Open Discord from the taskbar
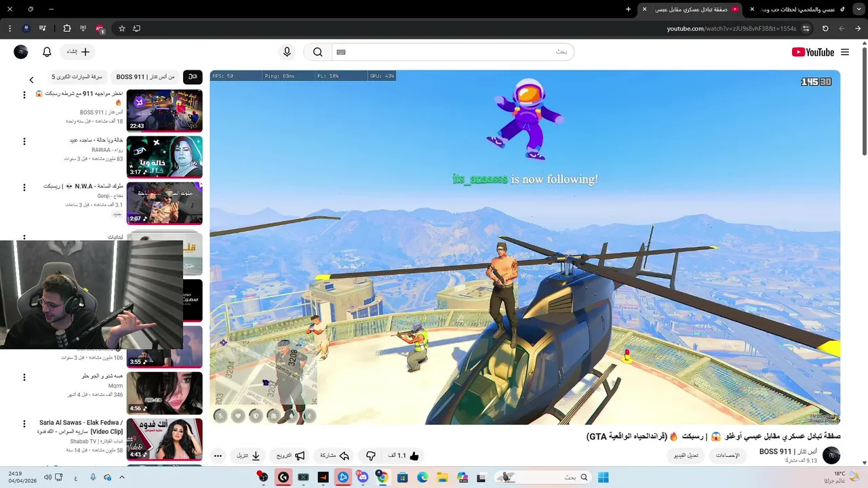 coord(363,477)
